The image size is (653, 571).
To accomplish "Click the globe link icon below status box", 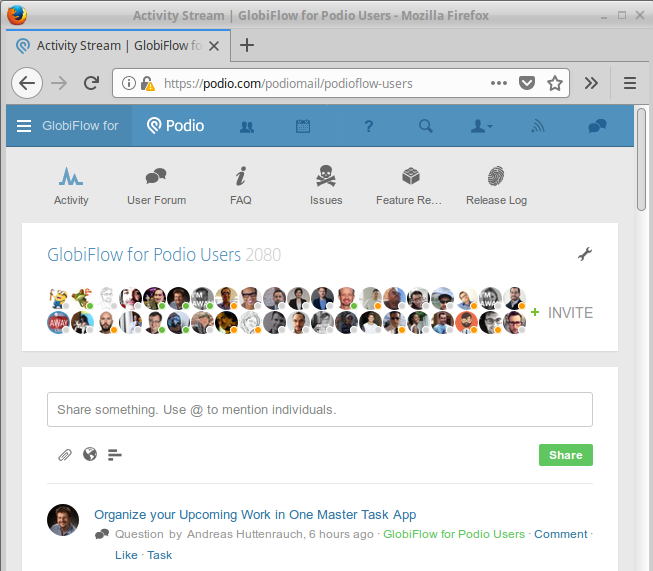I will tap(90, 454).
